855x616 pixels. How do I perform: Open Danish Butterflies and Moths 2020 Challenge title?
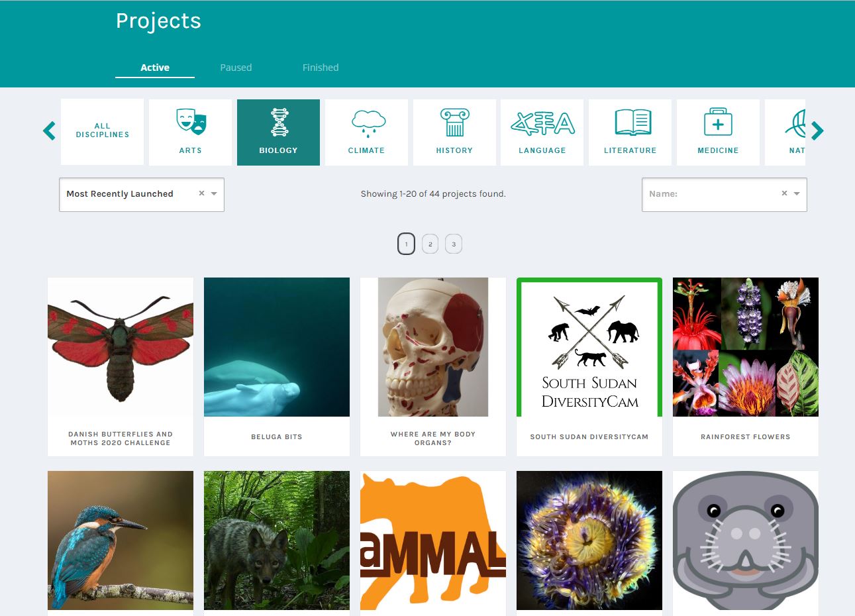[x=121, y=438]
